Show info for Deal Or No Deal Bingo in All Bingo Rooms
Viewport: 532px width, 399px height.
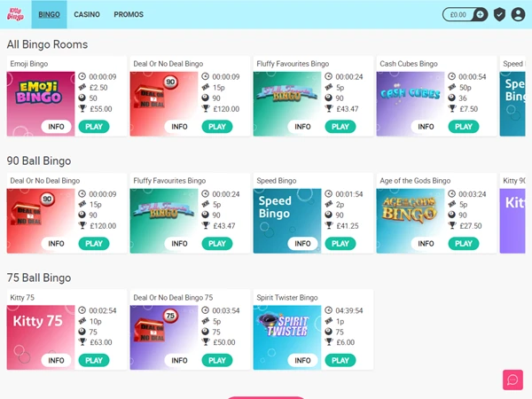point(179,127)
